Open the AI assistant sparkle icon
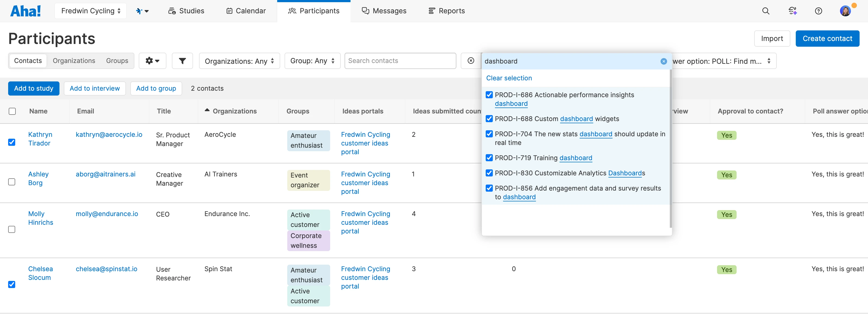The height and width of the screenshot is (326, 868). [793, 11]
